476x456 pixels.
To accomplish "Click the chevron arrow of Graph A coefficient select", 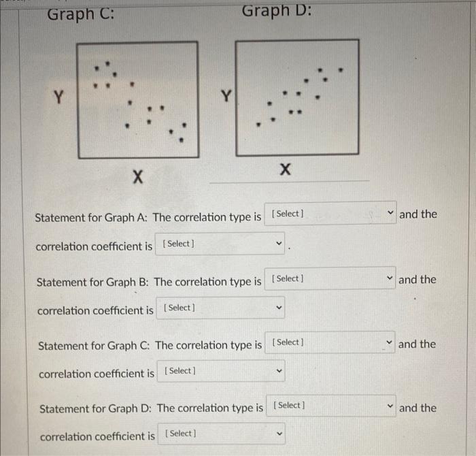I will (x=279, y=244).
